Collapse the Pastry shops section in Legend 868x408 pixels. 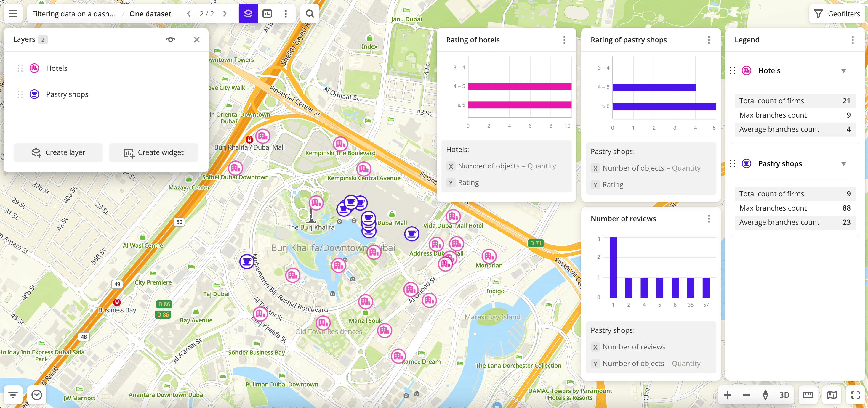(x=844, y=164)
